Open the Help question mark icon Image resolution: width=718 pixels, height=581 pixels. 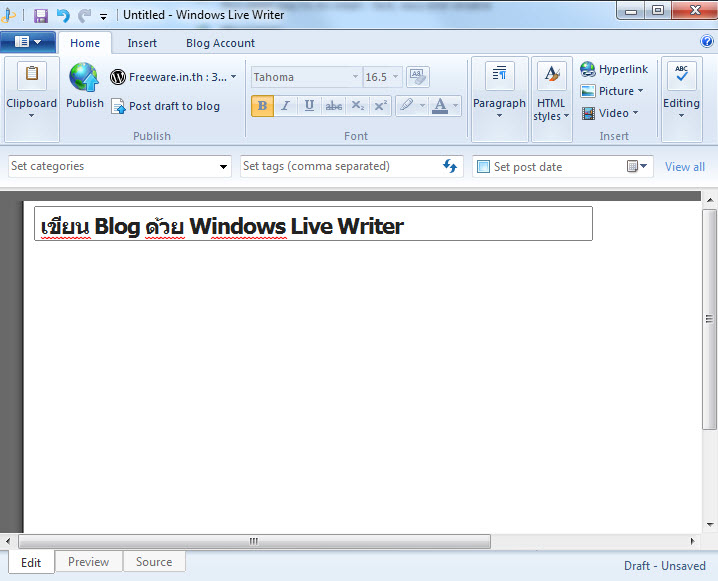[707, 42]
